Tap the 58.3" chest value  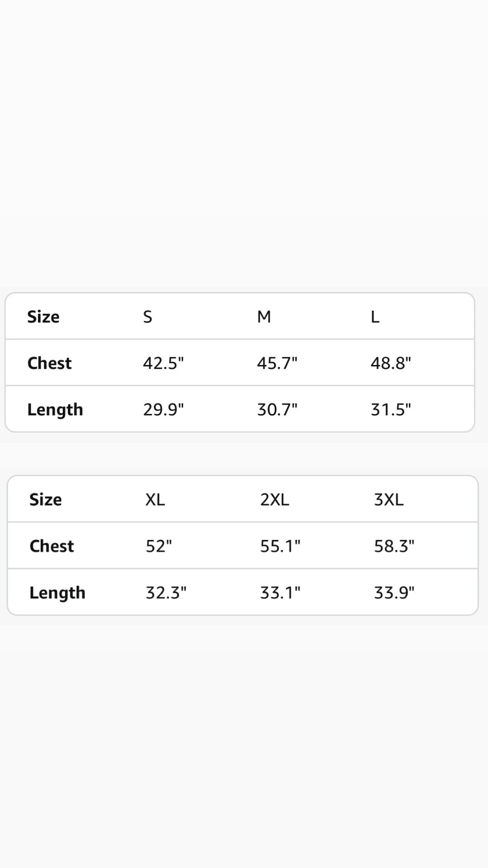[x=394, y=546]
